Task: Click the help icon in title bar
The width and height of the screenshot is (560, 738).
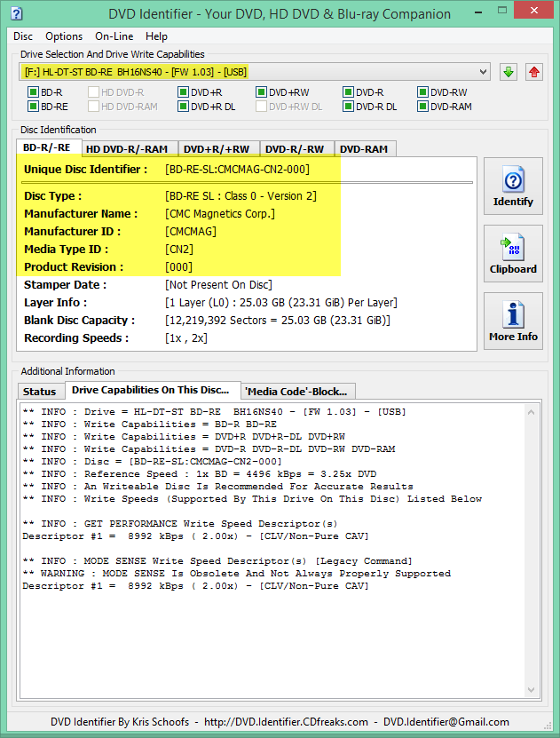Action: coord(16,13)
